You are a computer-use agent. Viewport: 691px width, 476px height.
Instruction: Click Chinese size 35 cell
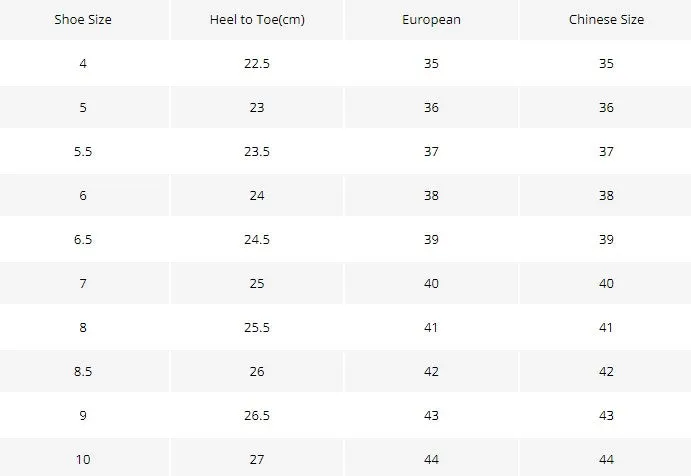tap(606, 63)
